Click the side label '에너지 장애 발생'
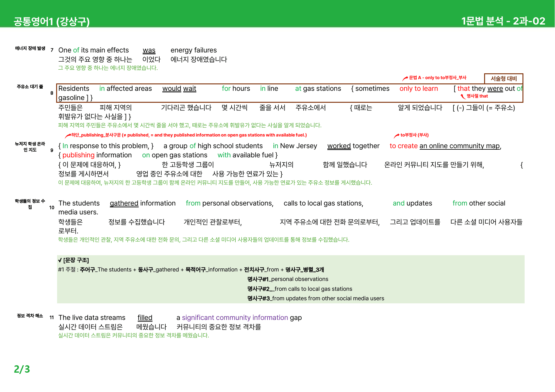 click(30, 48)
